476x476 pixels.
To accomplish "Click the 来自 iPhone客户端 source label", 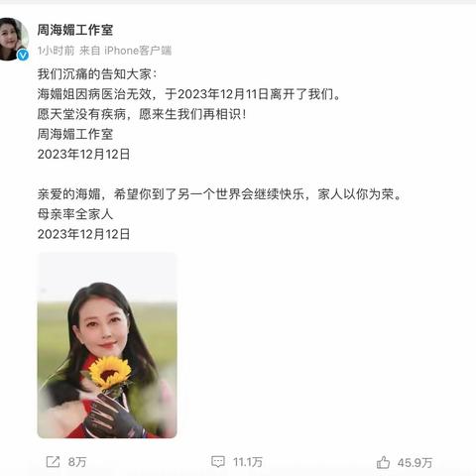I will click(125, 51).
